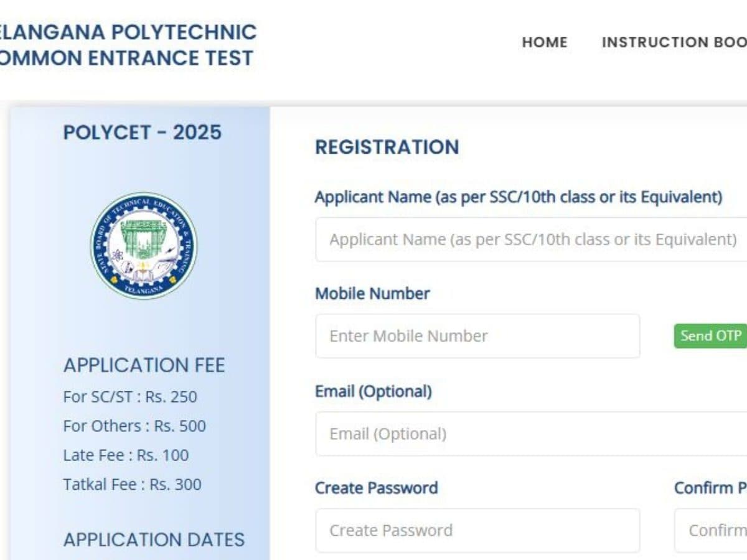Focus the Create Password field
The width and height of the screenshot is (747, 560).
[477, 530]
